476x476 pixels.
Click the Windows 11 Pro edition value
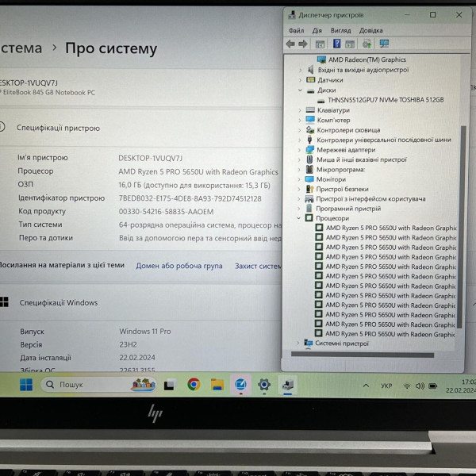point(145,331)
